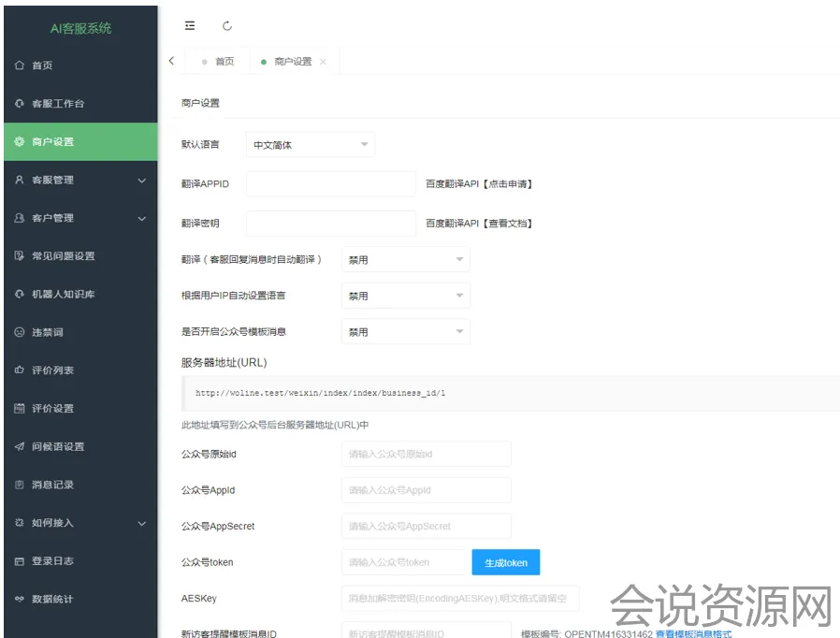Click the 生成token button
Screen dimensions: 840x638
pyautogui.click(x=505, y=562)
